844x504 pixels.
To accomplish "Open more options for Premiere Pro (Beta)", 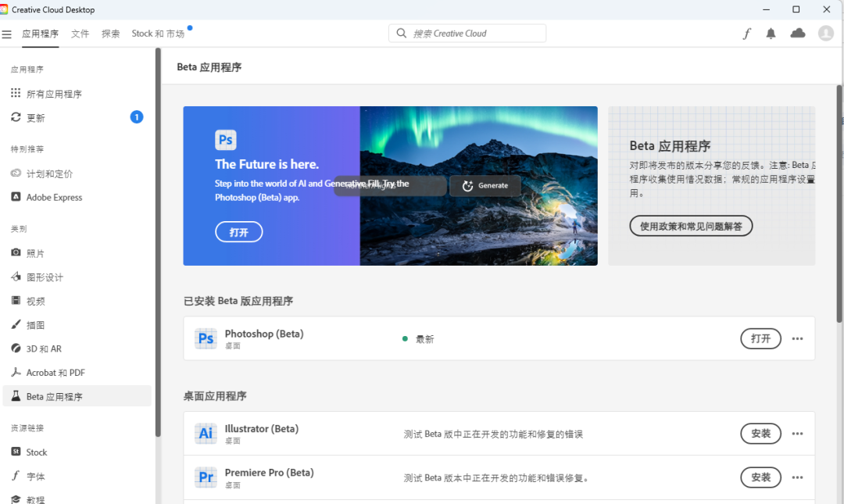I will (797, 477).
